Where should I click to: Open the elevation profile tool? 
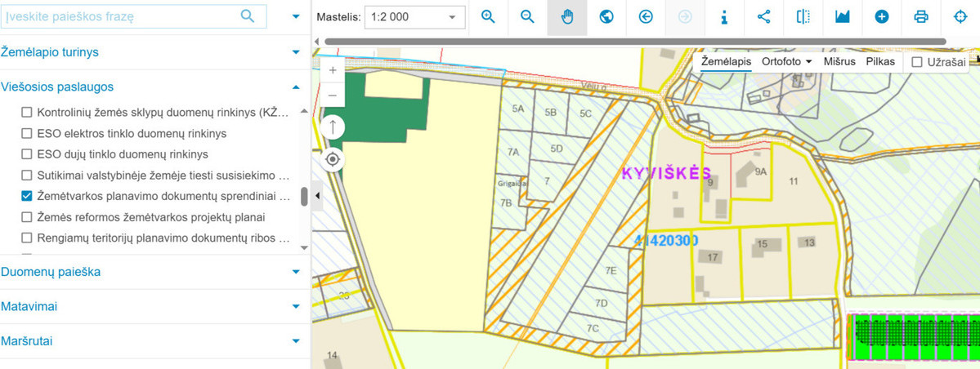[843, 17]
